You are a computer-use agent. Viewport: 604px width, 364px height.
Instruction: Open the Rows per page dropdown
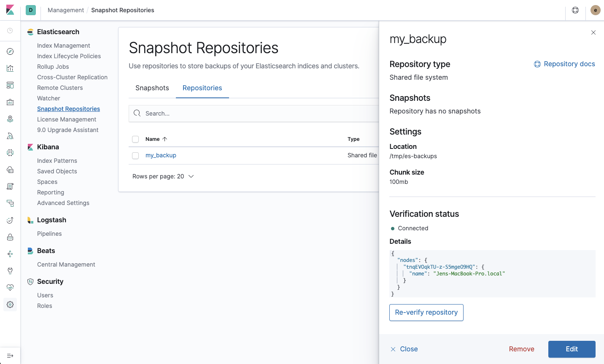pos(163,176)
